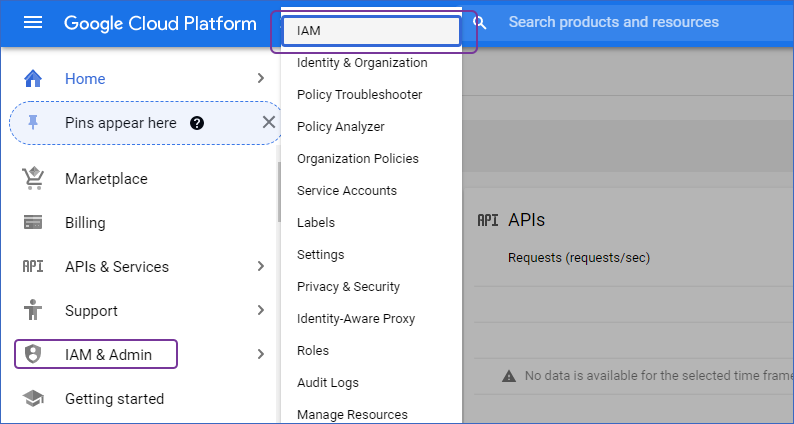Click the navigation menu scrollbar
Viewport: 794px width, 424px height.
point(279,192)
